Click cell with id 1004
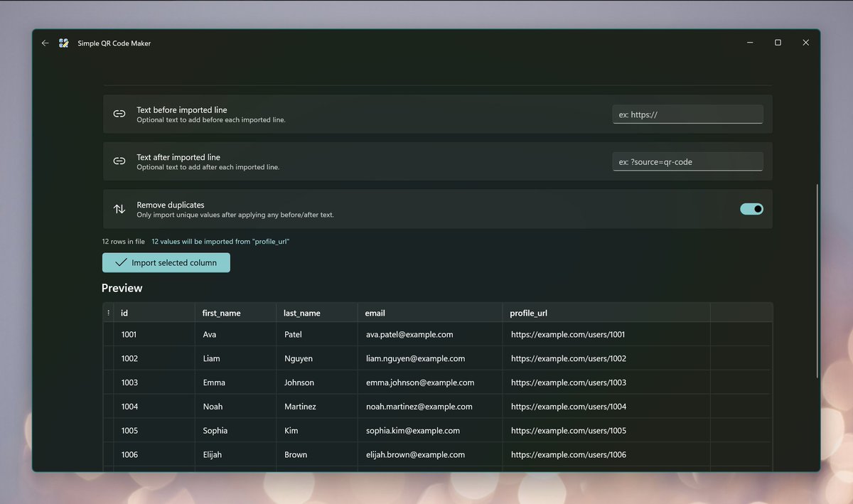853x504 pixels. click(154, 407)
